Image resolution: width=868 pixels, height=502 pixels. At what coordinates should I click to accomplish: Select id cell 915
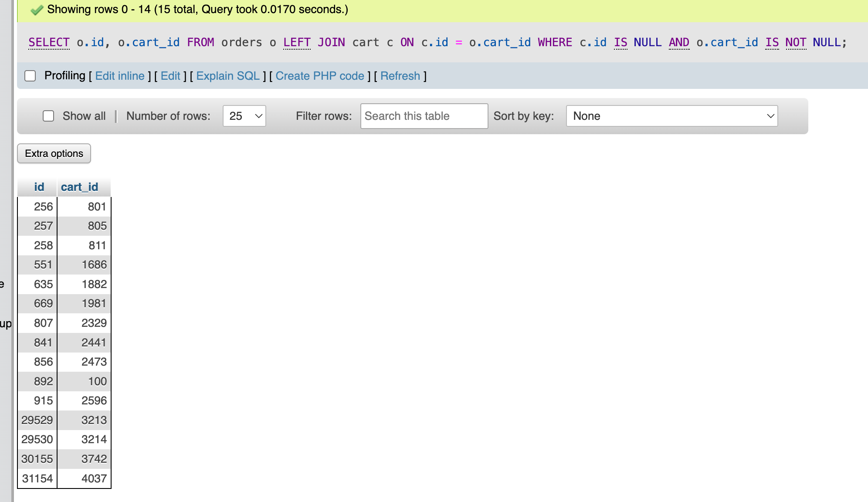click(x=37, y=400)
